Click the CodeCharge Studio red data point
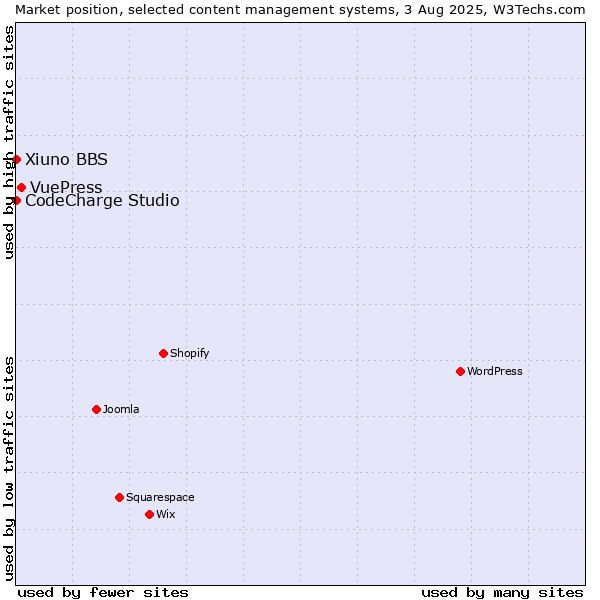This screenshot has width=600, height=600. [16, 201]
